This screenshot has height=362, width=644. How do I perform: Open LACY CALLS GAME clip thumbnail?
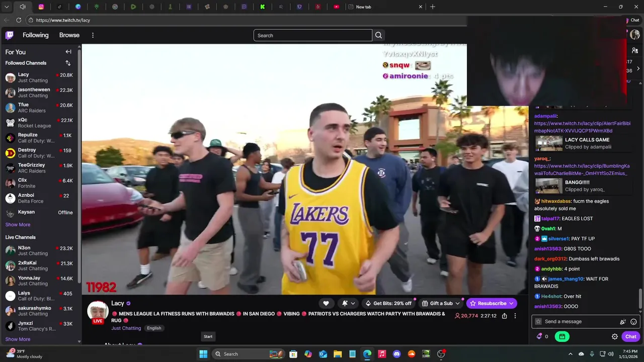(x=549, y=143)
